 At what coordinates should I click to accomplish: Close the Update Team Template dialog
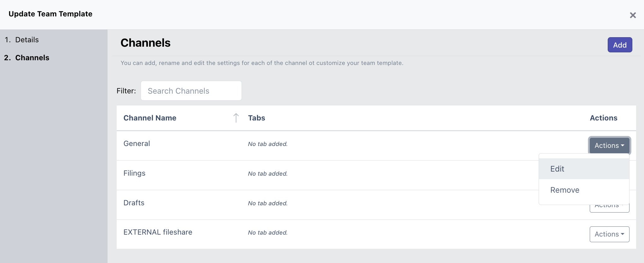click(632, 15)
